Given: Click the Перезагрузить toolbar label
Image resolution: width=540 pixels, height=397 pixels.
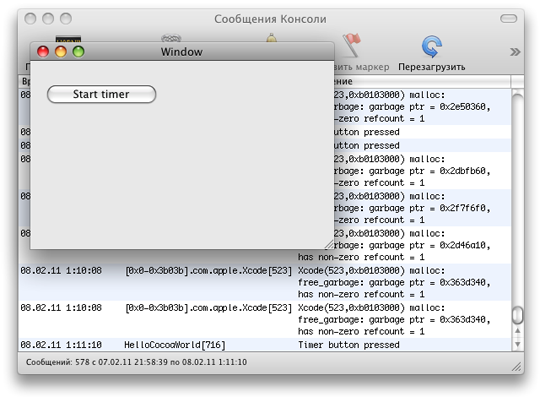Looking at the screenshot, I should [432, 67].
